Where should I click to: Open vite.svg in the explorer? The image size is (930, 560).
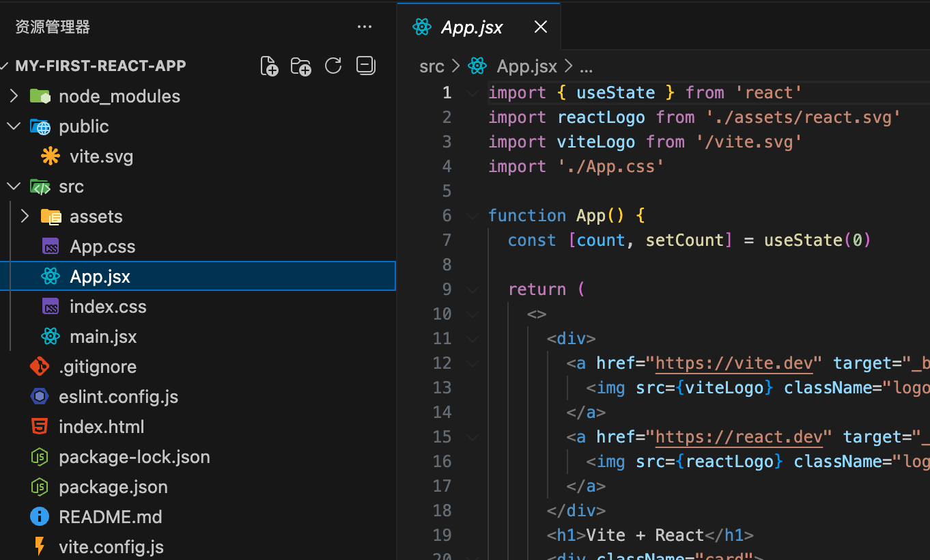101,156
